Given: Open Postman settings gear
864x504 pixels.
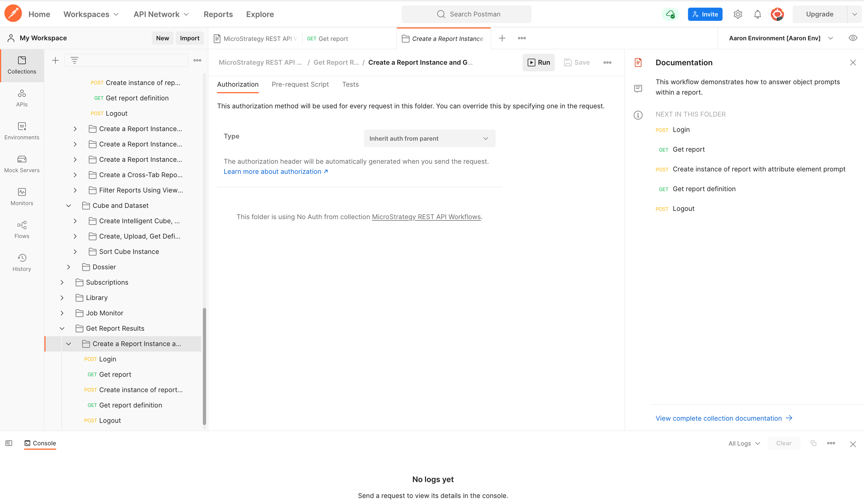Looking at the screenshot, I should (738, 14).
